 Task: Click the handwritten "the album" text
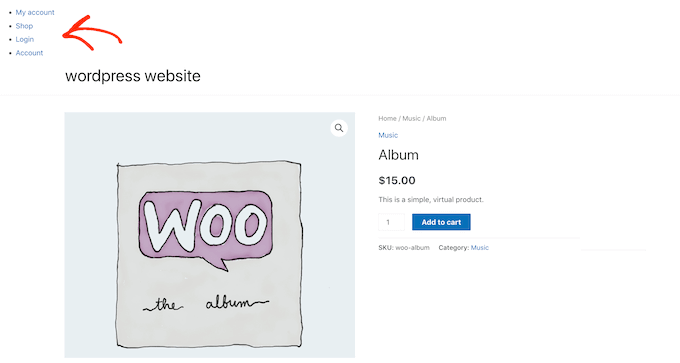click(206, 303)
